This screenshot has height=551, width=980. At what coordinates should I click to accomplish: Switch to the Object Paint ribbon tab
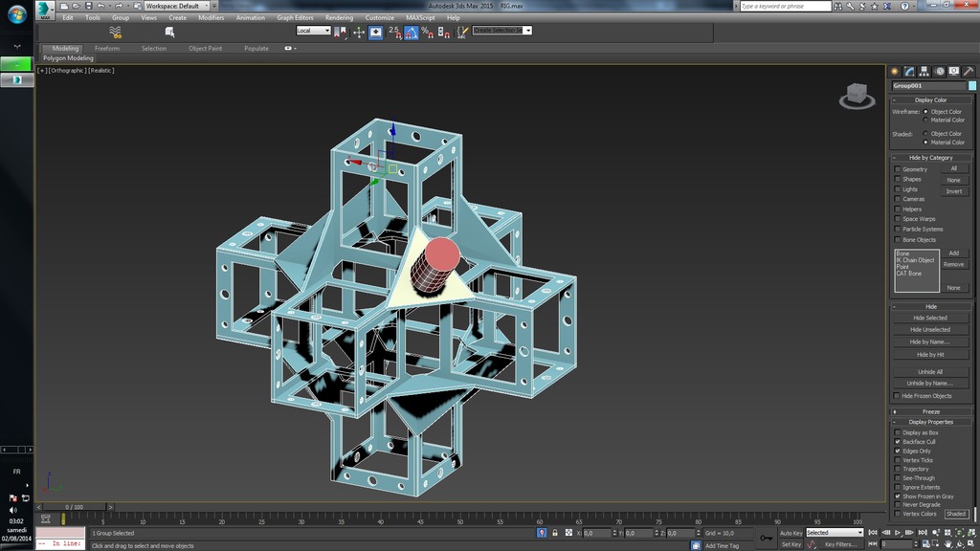[206, 48]
